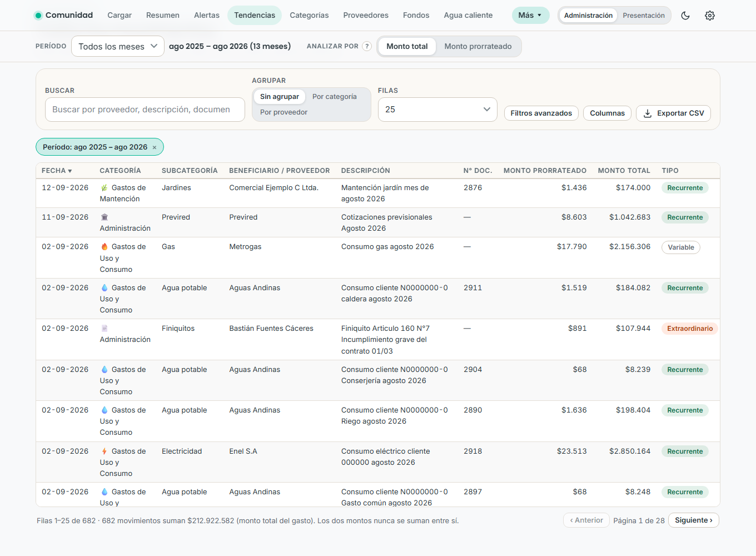756x556 pixels.
Task: Click the download icon in Exportar CSV
Action: (648, 113)
